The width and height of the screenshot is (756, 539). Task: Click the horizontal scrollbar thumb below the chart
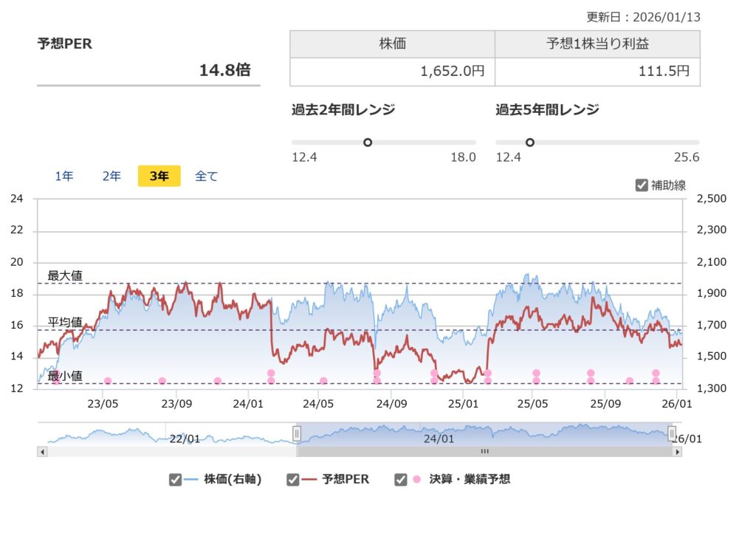tap(484, 451)
